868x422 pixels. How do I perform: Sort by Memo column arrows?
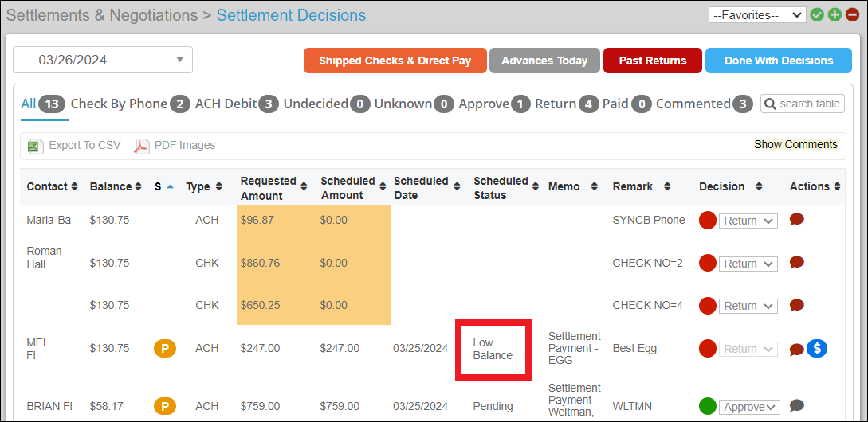pyautogui.click(x=594, y=187)
